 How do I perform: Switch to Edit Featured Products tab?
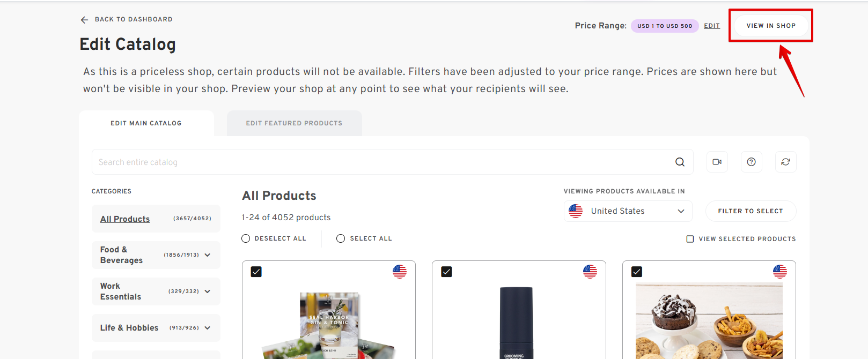coord(294,123)
